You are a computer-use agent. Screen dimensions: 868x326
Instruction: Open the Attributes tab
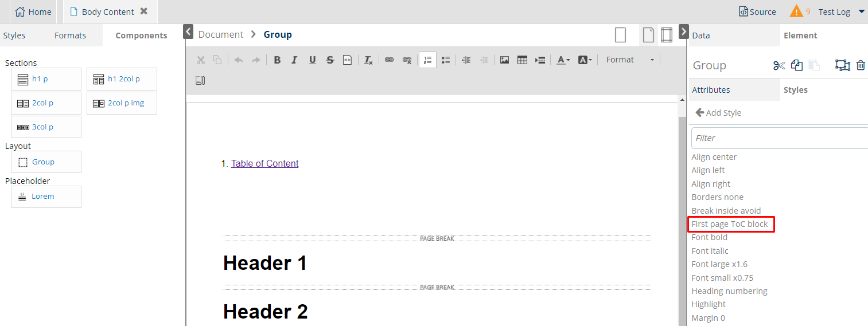(711, 90)
